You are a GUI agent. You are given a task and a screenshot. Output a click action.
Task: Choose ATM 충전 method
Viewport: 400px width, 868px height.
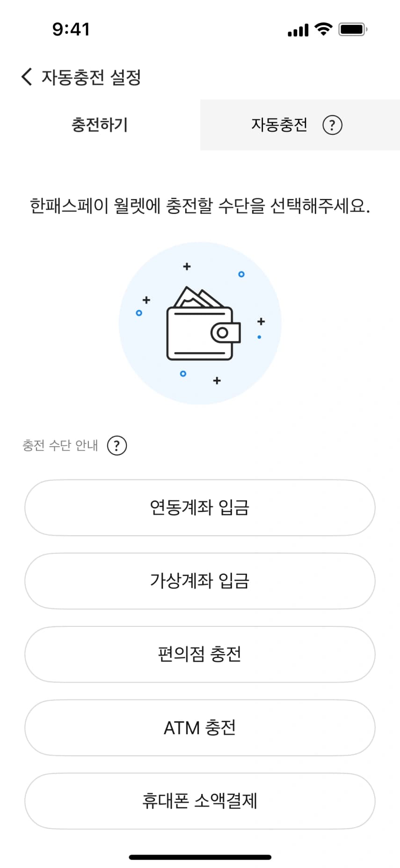point(200,728)
